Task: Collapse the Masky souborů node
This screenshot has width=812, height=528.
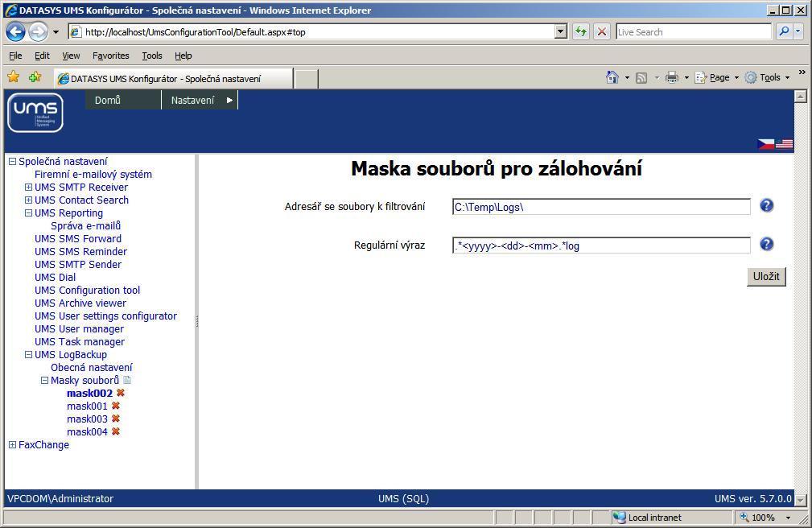Action: click(x=44, y=381)
